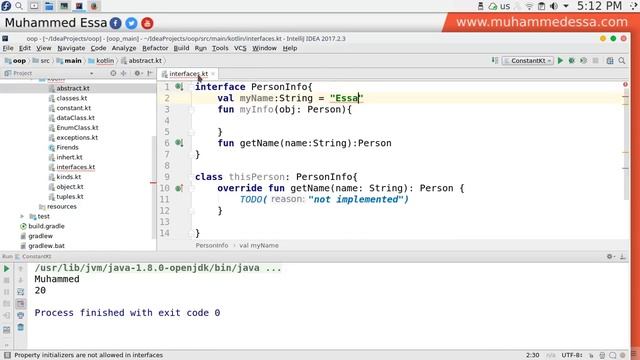This screenshot has height=360, width=640.
Task: Select the Firends file in Project tree
Action: (67, 147)
